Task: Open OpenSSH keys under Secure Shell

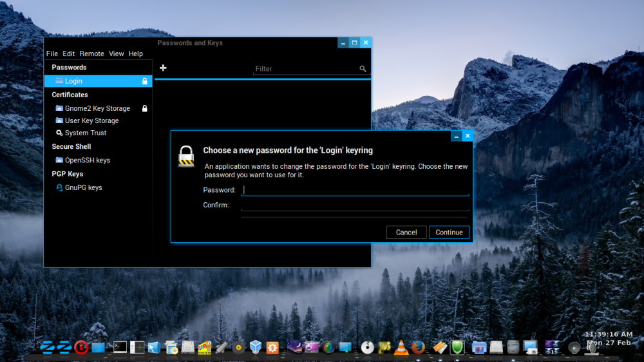Action: point(87,160)
